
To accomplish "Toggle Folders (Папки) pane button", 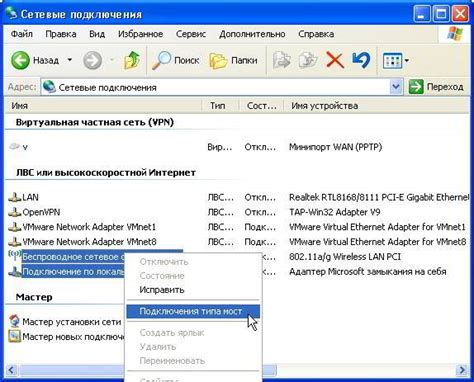I will coord(233,60).
